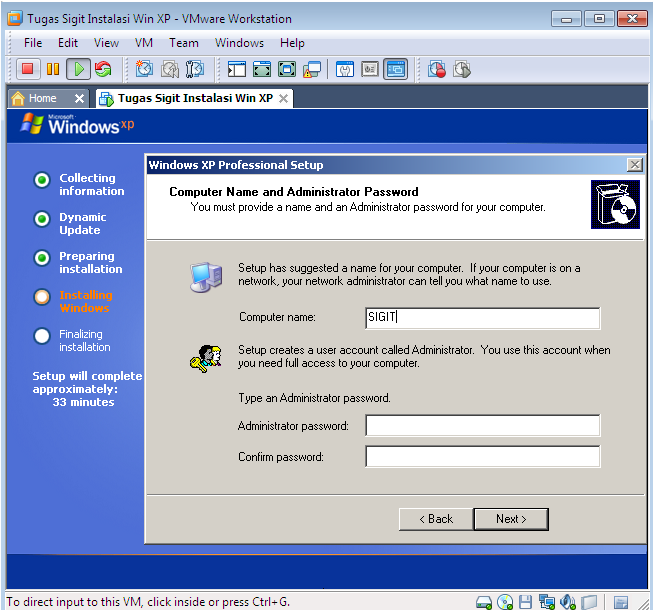
Task: Close the Tugas Sigit Instalasi Win XP tab
Action: point(284,99)
